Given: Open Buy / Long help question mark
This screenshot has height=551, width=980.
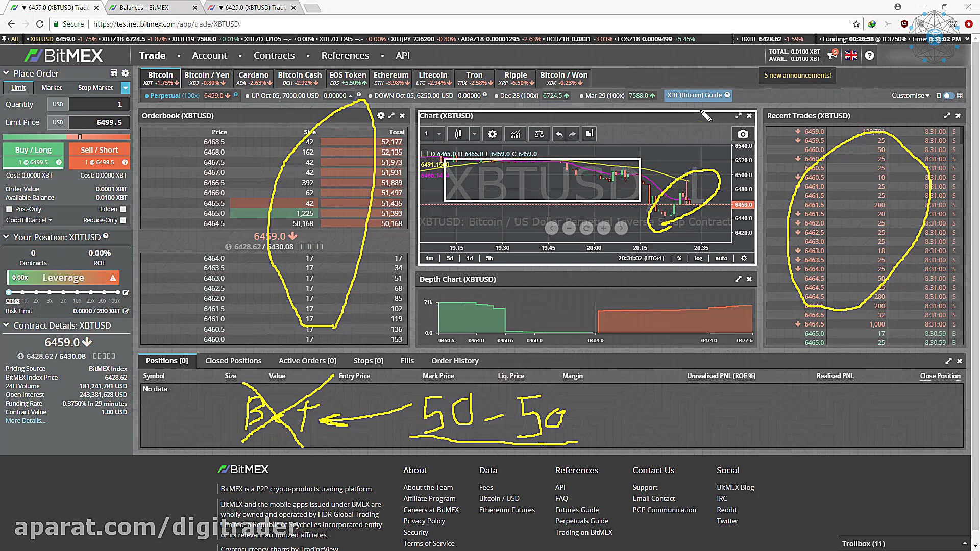Looking at the screenshot, I should [x=59, y=162].
